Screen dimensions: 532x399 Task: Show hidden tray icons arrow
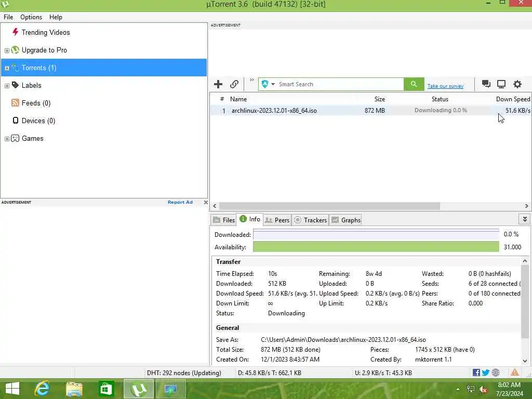(458, 389)
